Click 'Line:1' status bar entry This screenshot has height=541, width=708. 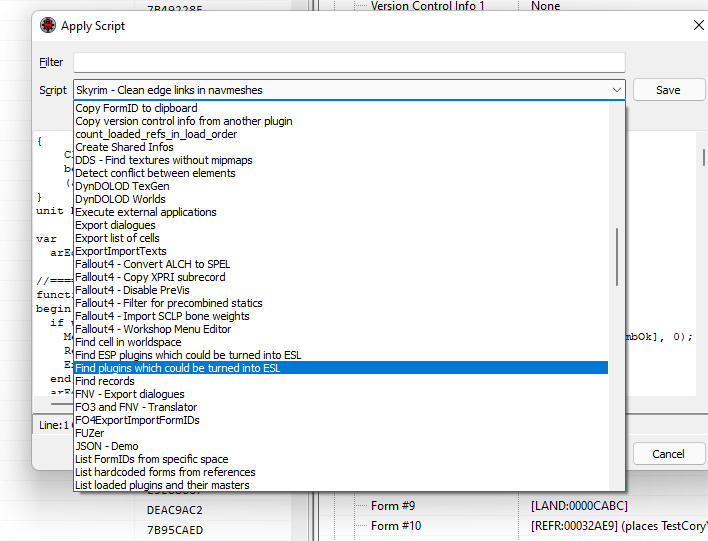[x=54, y=425]
